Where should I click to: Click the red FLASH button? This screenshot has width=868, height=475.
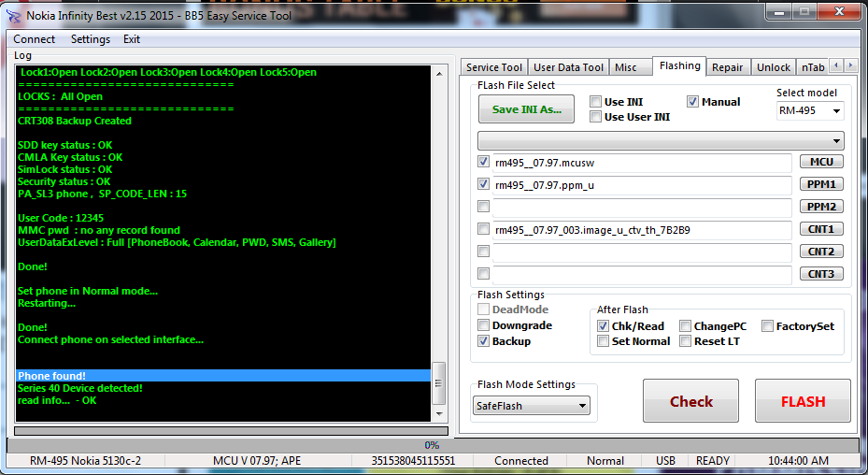pos(803,401)
